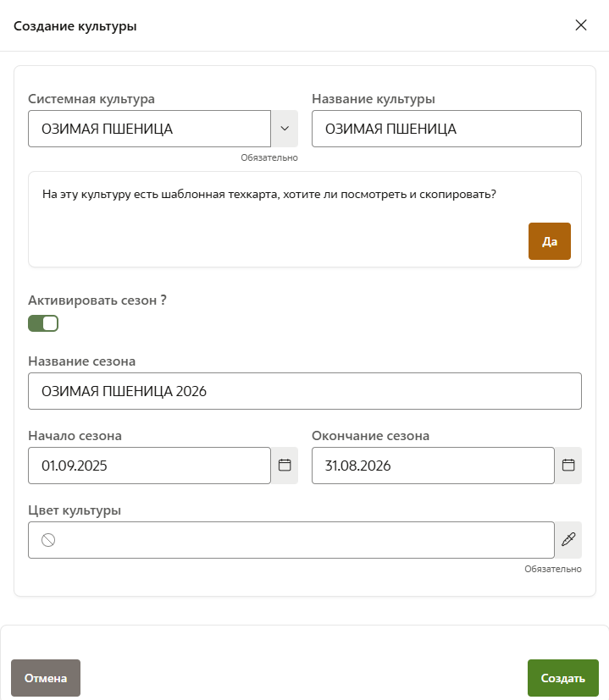Select the Начало сезона date field

149,466
